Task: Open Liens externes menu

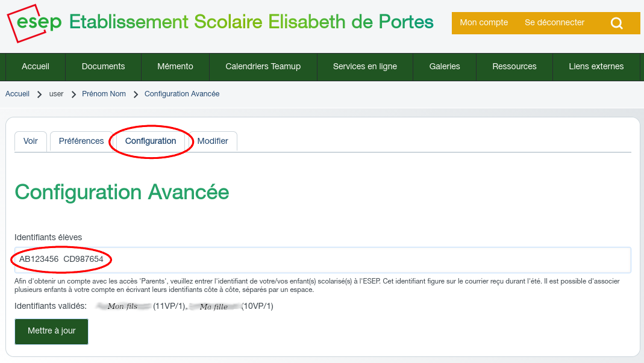Action: click(596, 67)
